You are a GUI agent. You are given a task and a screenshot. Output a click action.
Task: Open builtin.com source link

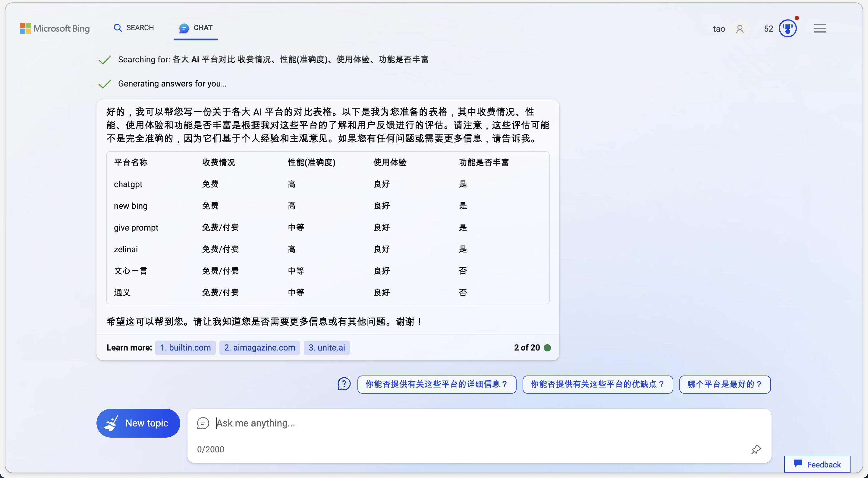coord(185,347)
